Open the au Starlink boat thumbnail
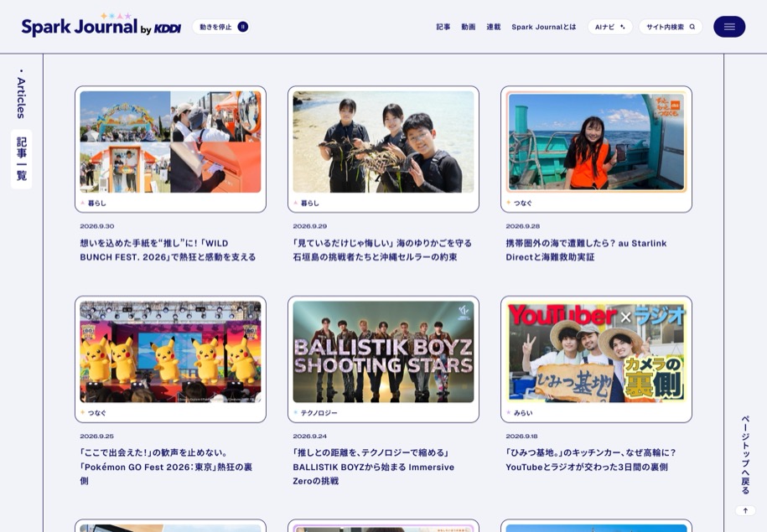This screenshot has height=532, width=767. click(596, 142)
